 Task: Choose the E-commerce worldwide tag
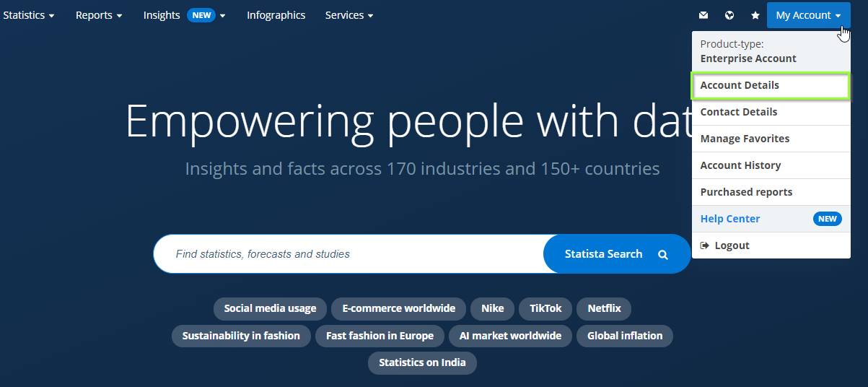click(x=399, y=308)
